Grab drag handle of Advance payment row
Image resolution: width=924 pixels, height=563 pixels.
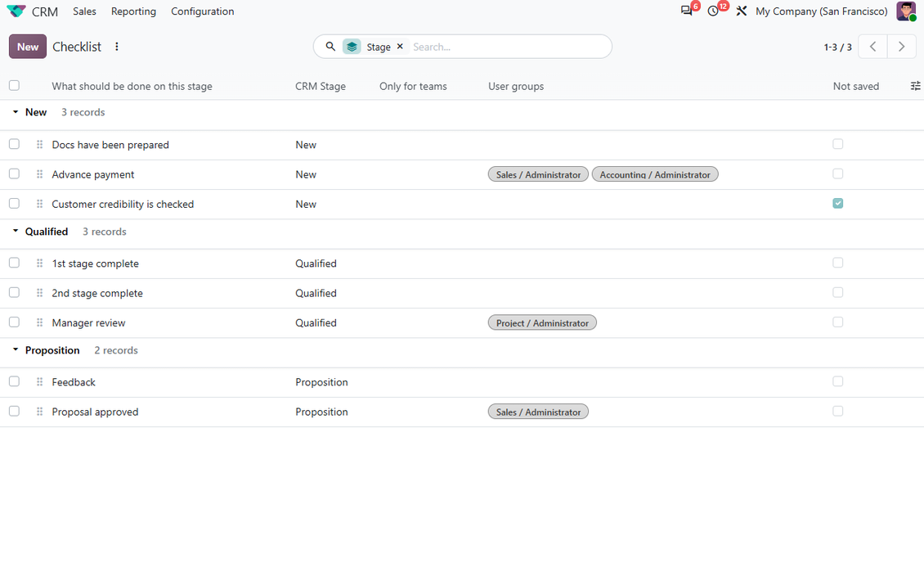(39, 174)
